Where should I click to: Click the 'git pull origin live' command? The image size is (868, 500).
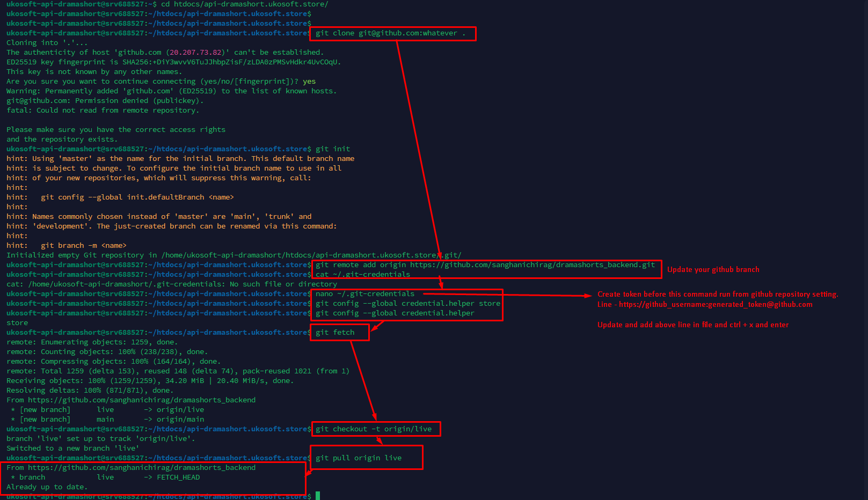359,458
